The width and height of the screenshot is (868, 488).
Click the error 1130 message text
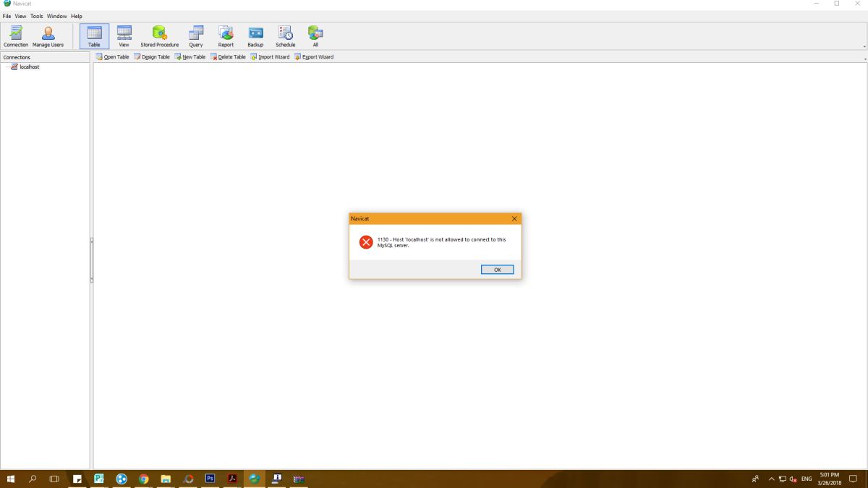pyautogui.click(x=441, y=242)
